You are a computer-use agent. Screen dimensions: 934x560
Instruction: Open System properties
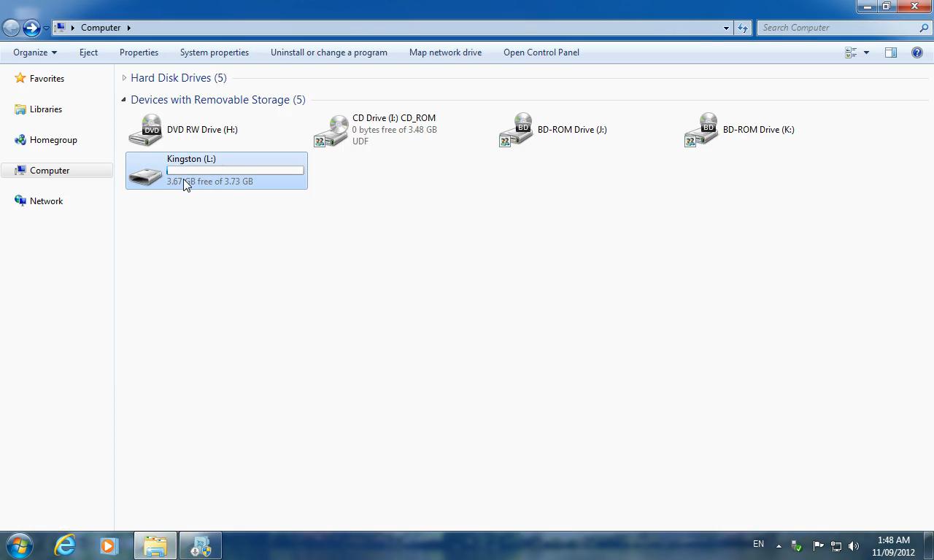[x=215, y=52]
